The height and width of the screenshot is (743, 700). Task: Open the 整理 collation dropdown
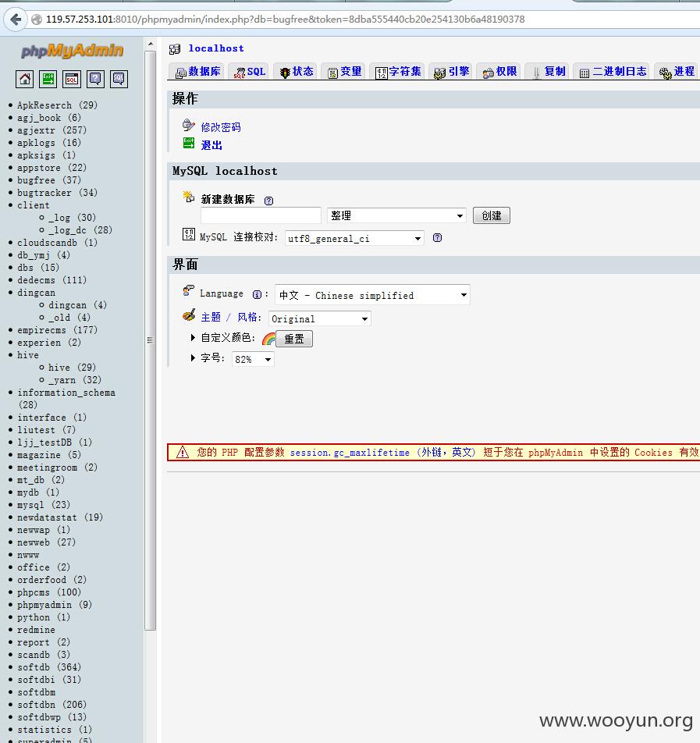(x=396, y=215)
